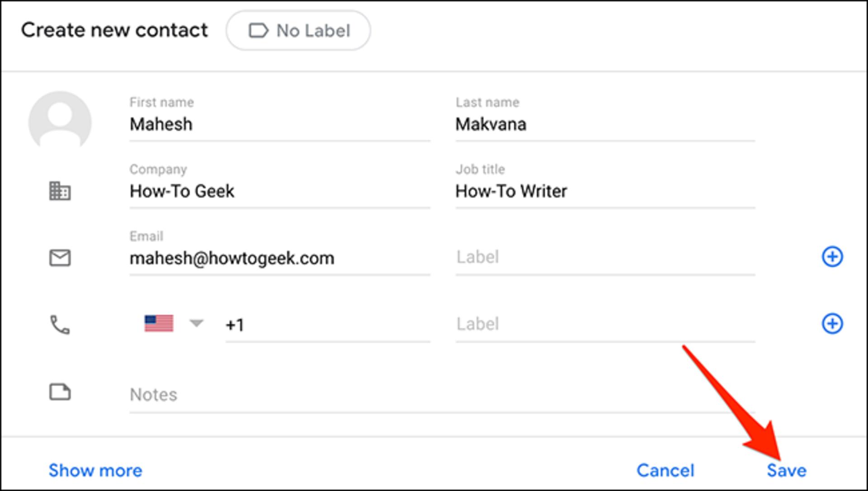Open the country code dropdown arrow
This screenshot has height=491, width=868.
[x=197, y=323]
